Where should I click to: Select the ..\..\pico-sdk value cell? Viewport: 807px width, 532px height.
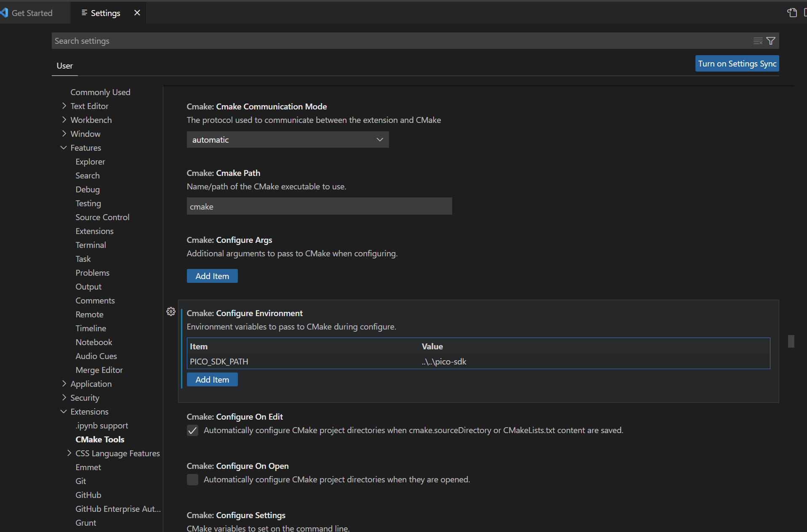[x=444, y=362]
